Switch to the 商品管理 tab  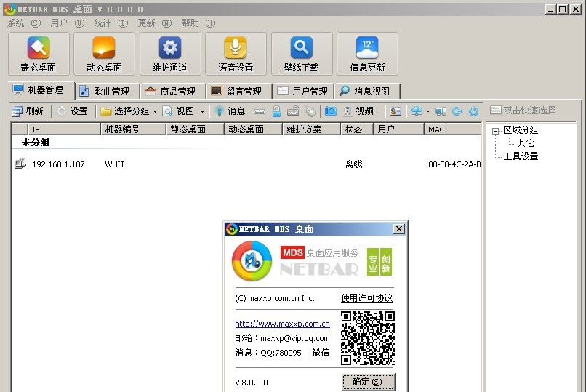pyautogui.click(x=174, y=91)
